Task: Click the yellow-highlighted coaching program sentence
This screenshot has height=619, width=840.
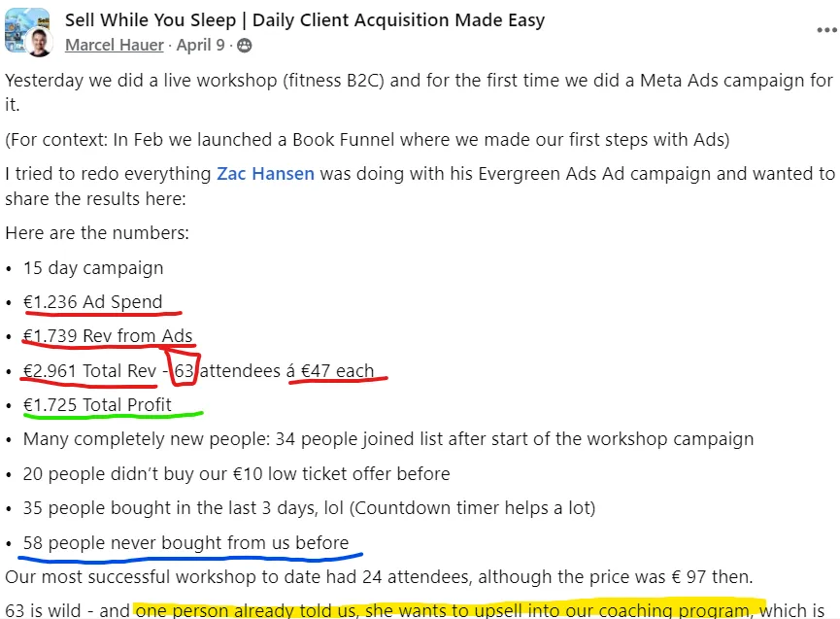Action: 447,610
